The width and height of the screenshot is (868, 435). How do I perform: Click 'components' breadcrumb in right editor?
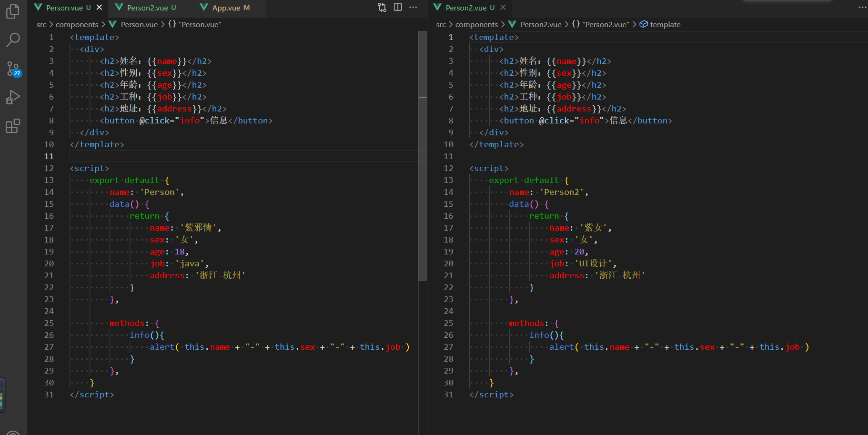click(476, 24)
